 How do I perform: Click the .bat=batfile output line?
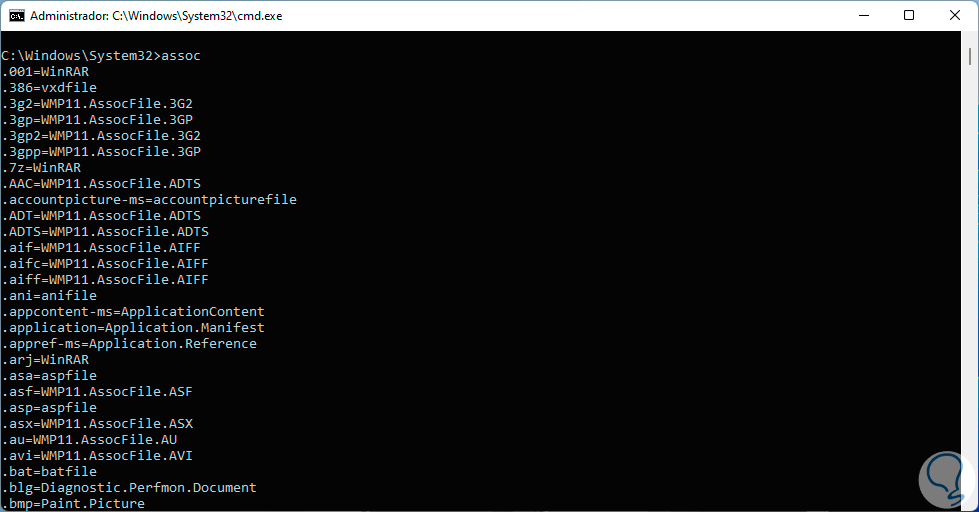49,472
